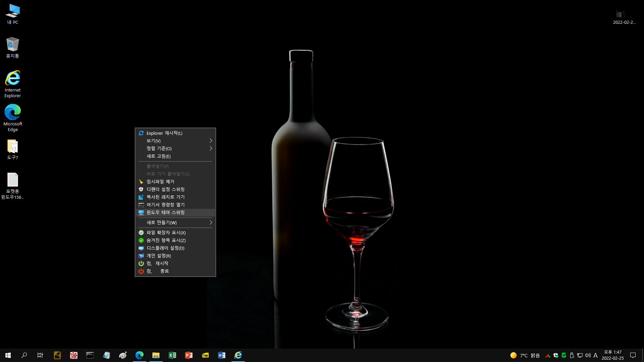This screenshot has height=362, width=644.
Task: Toggle 숨겨진 항목 표시(Z) option
Action: coord(175,240)
